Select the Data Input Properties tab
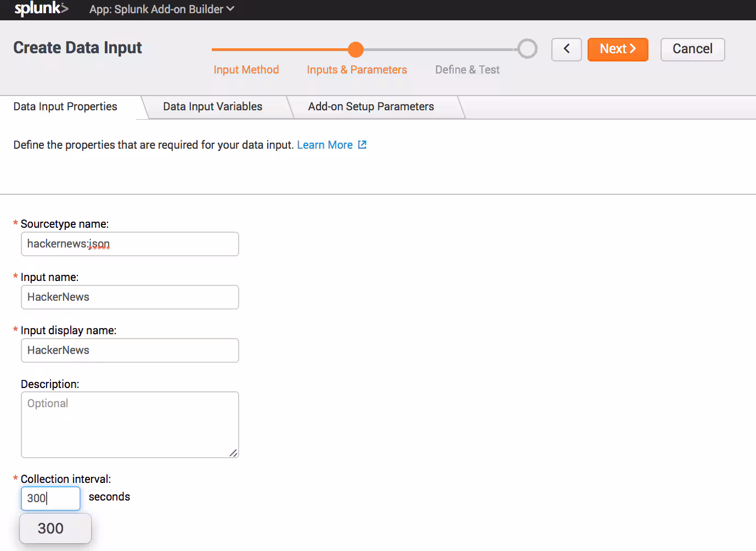Screen dimensions: 756x551 pos(65,106)
